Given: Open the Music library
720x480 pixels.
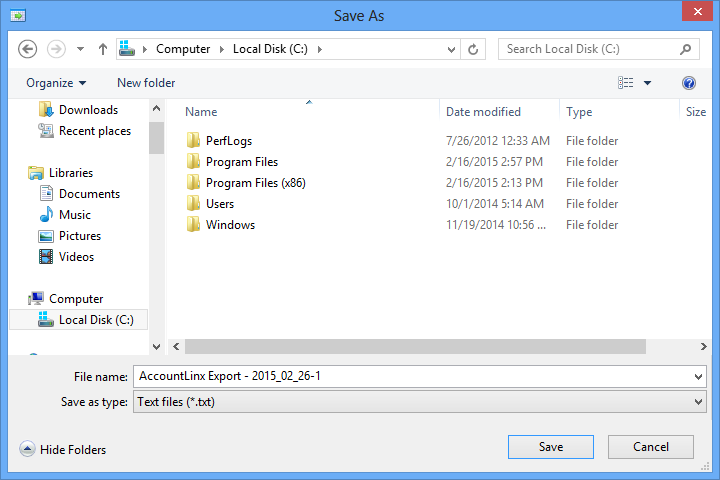Looking at the screenshot, I should (75, 215).
